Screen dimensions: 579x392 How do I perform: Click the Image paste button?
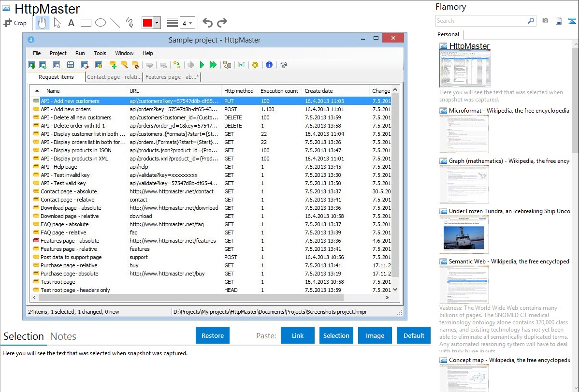[x=375, y=335]
